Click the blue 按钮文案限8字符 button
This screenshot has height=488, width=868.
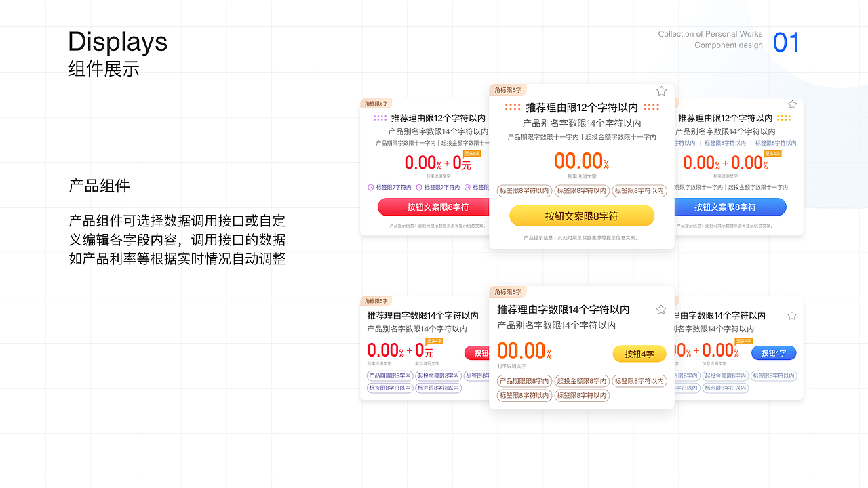coord(730,207)
